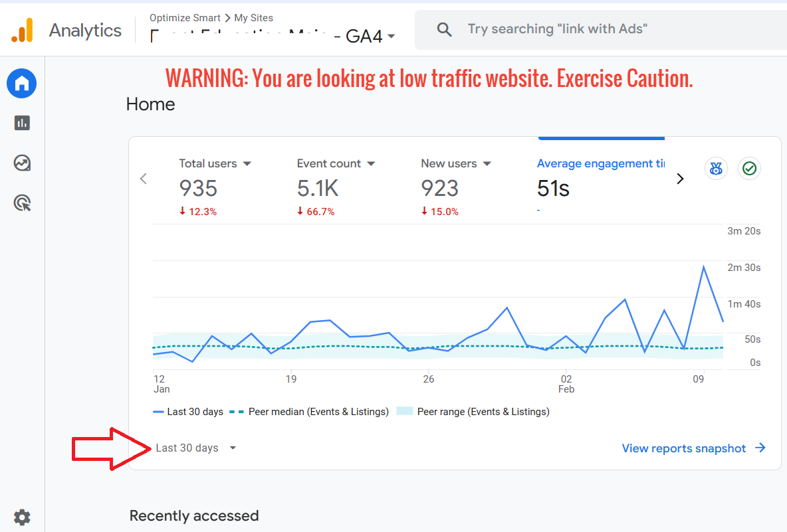787x532 pixels.
Task: Open Admin via the gear icon
Action: coord(22,517)
